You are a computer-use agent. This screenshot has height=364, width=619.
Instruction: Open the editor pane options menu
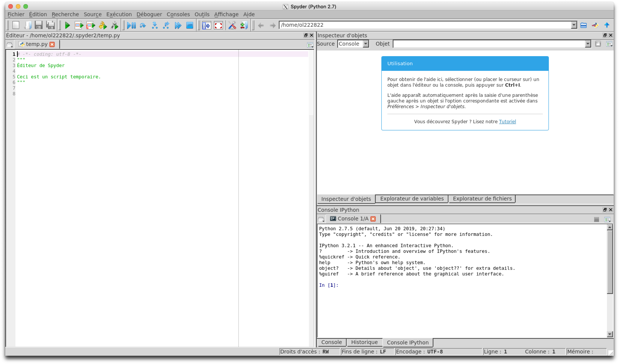coord(310,45)
